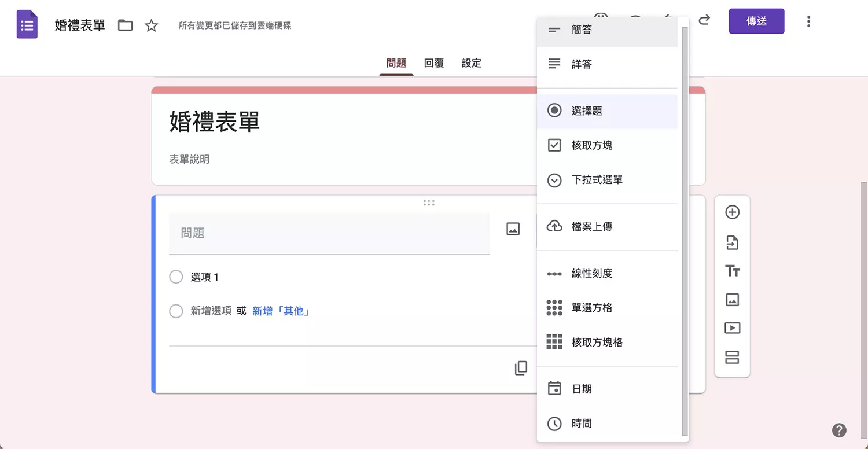
Task: Choose 核取方塊 question type
Action: [607, 145]
